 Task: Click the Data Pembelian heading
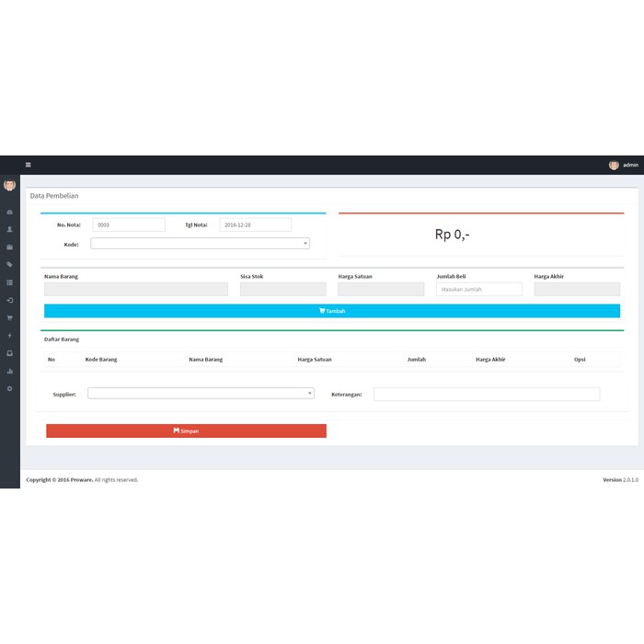tap(54, 196)
